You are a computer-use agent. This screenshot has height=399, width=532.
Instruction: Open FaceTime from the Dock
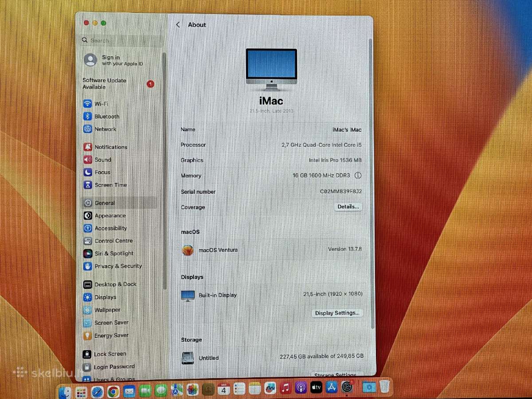pyautogui.click(x=145, y=391)
